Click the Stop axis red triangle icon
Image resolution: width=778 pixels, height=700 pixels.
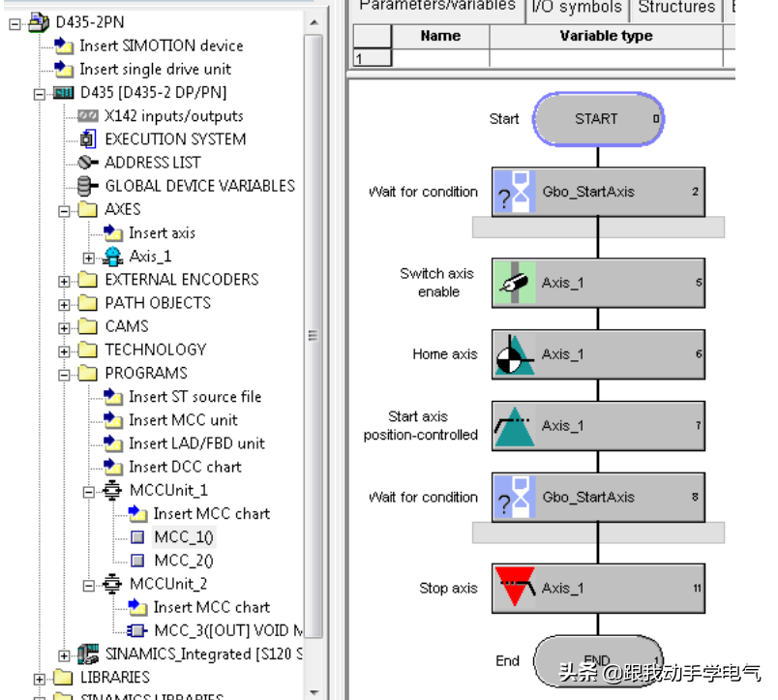pyautogui.click(x=515, y=588)
